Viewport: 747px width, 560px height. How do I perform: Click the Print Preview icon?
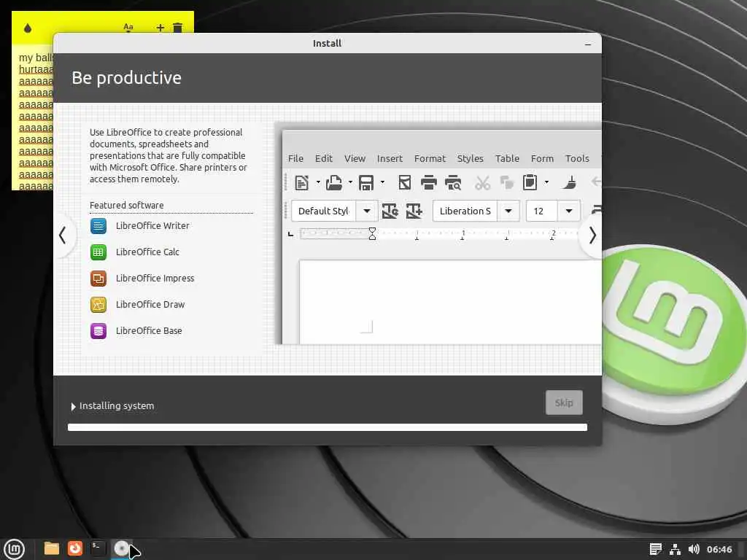pyautogui.click(x=453, y=182)
